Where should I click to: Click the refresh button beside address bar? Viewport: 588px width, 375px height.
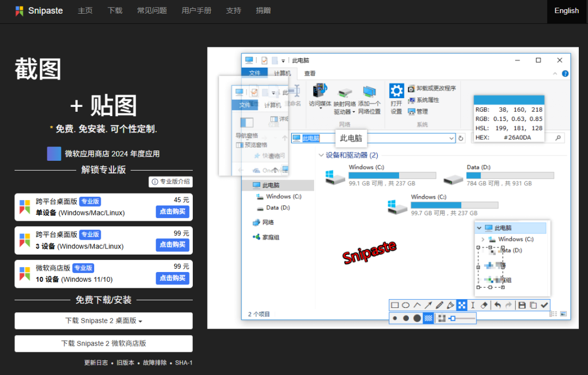pyautogui.click(x=461, y=138)
